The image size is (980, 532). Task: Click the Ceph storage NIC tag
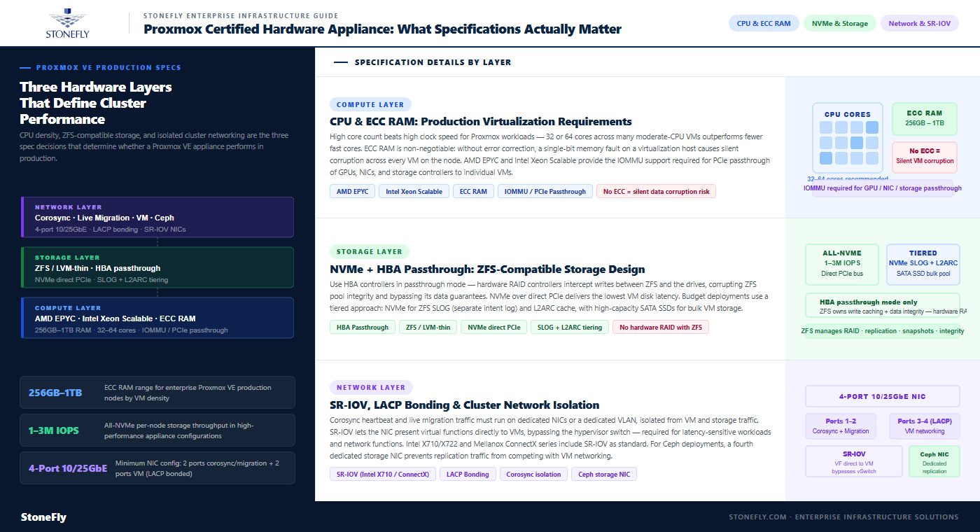click(x=604, y=474)
